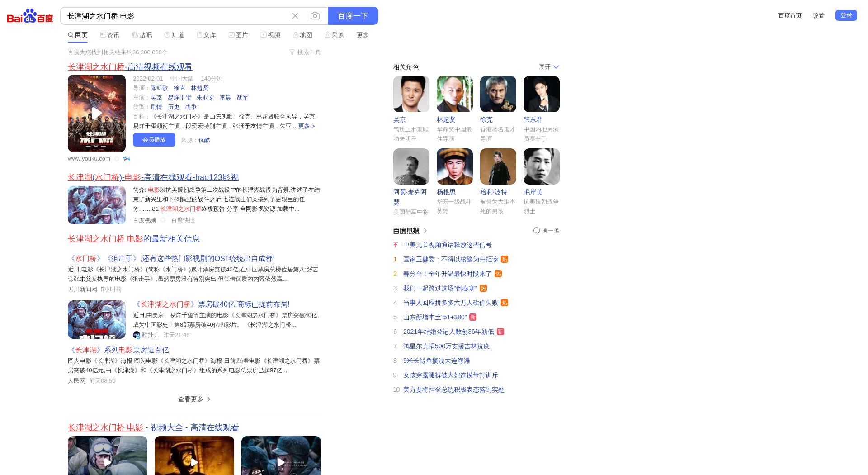The width and height of the screenshot is (868, 475).
Task: Click actor link 易烊千玺
Action: [x=179, y=98]
